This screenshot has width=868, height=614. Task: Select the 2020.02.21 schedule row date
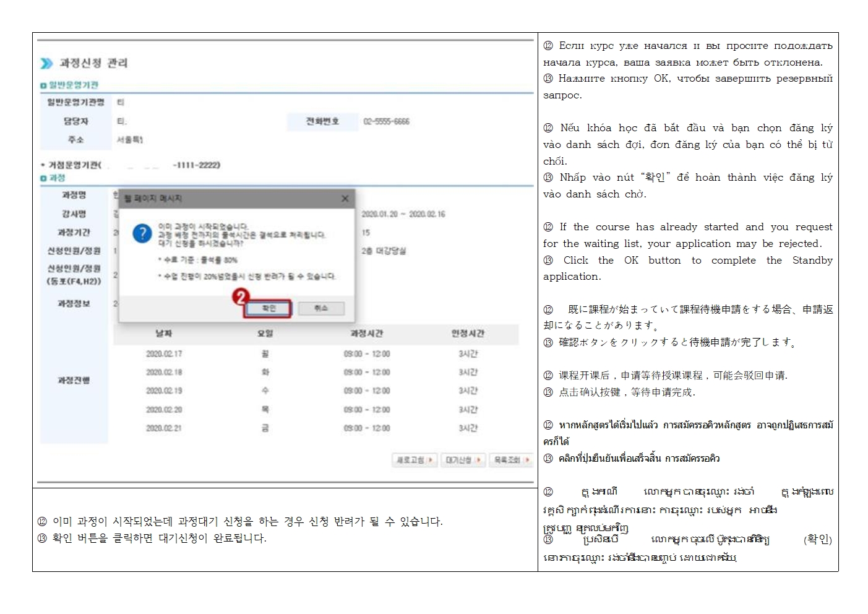164,428
